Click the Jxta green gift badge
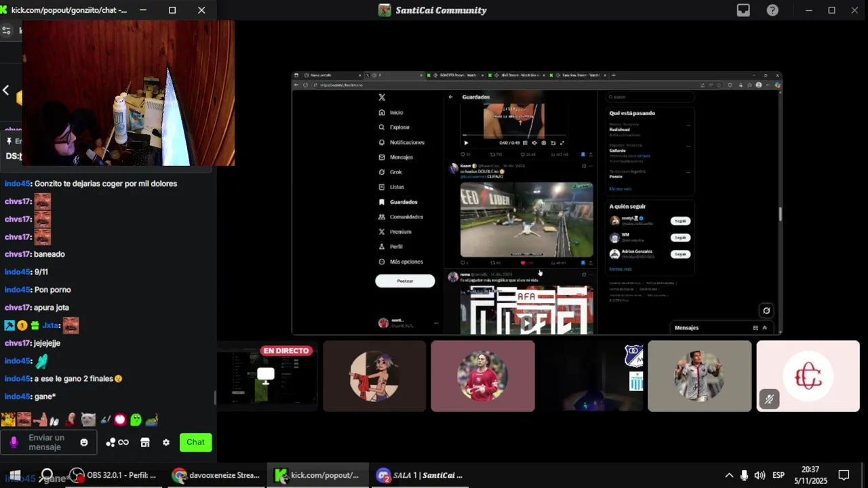This screenshot has width=868, height=488. [35, 325]
